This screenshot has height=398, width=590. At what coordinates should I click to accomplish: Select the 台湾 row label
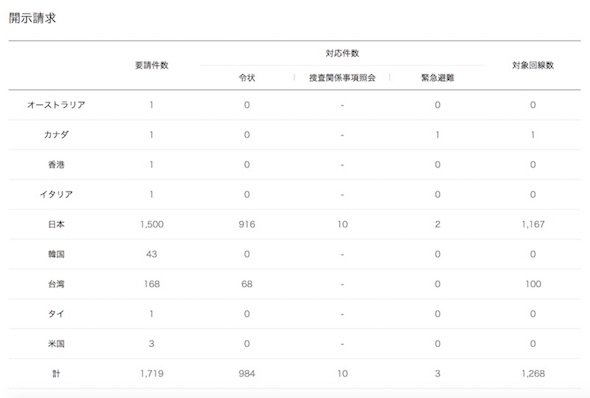click(56, 284)
